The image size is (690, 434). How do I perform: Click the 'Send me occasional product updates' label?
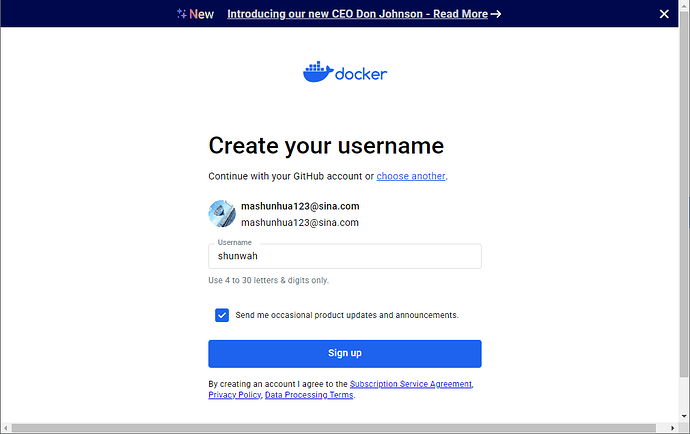[347, 315]
